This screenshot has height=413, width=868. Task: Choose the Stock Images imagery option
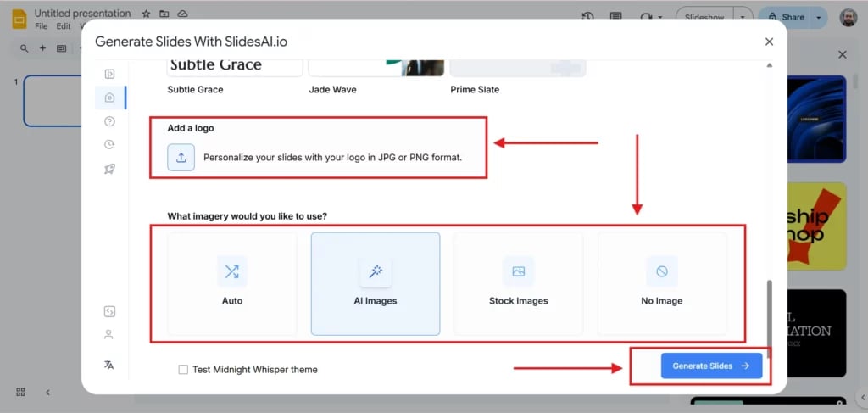[519, 283]
